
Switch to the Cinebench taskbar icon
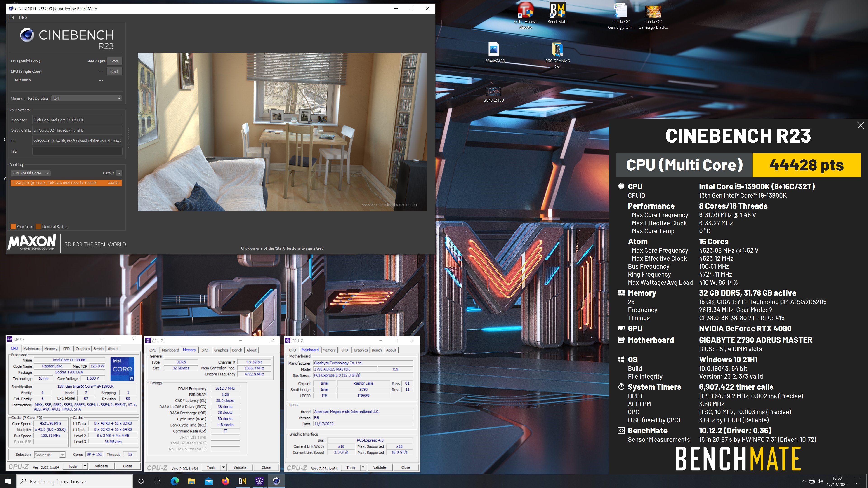tap(276, 481)
